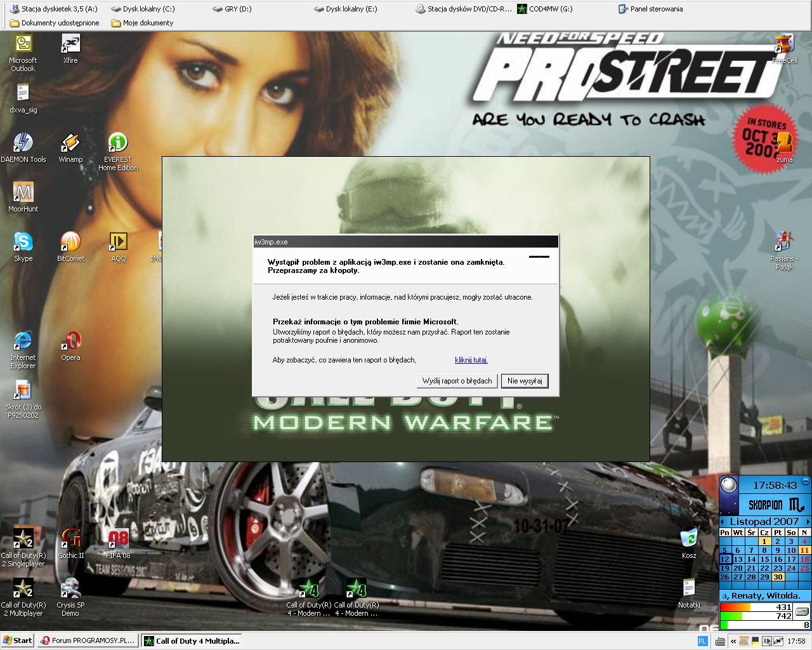Click the moon phase icon in the widget
812x650 pixels.
pos(729,485)
